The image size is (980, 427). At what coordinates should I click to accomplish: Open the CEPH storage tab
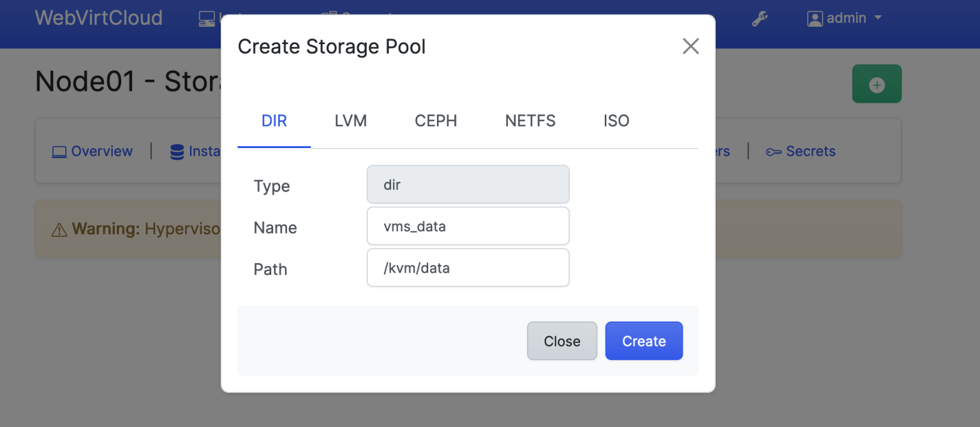coord(436,121)
